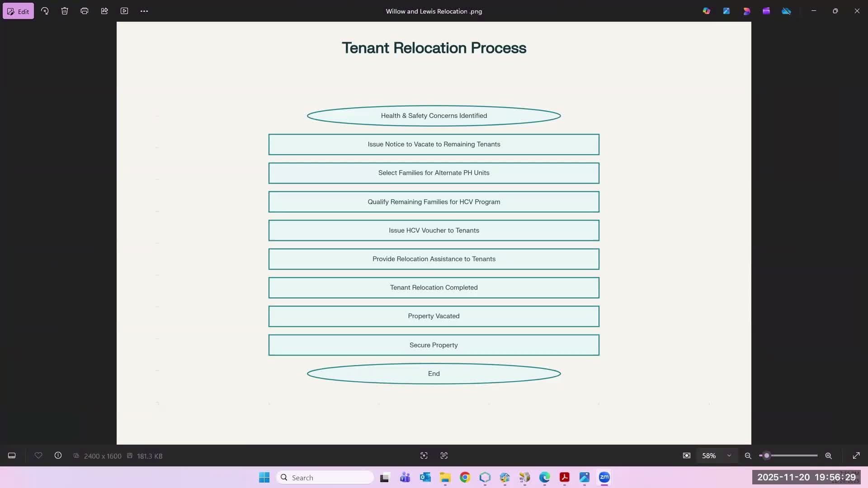Start slideshow using play icon
The height and width of the screenshot is (488, 868).
124,11
